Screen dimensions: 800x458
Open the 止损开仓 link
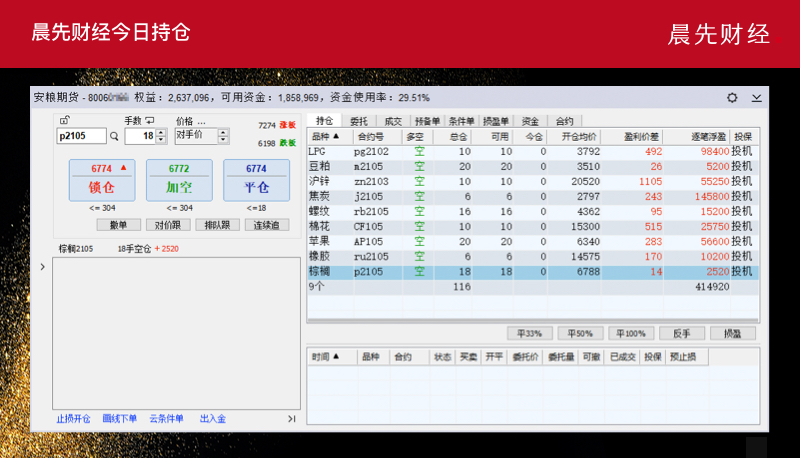point(74,419)
